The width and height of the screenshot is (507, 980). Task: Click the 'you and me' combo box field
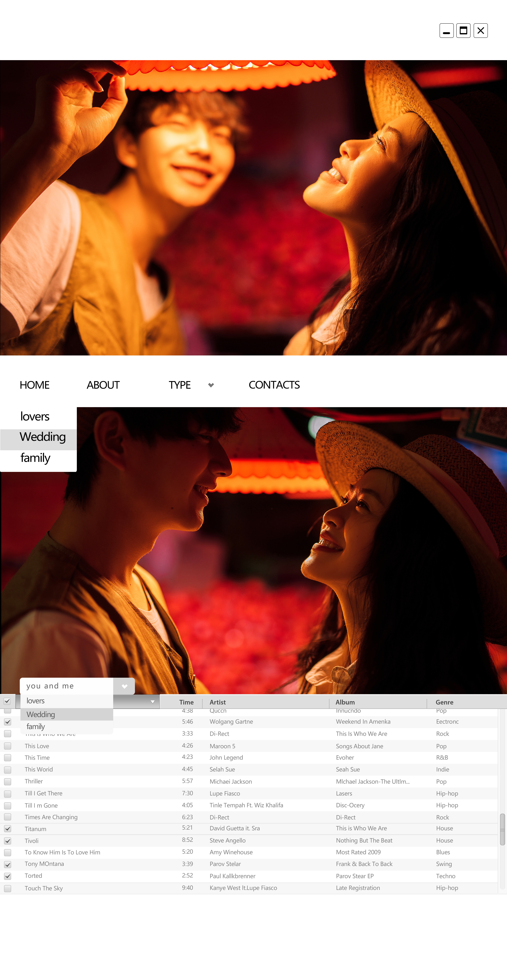pyautogui.click(x=67, y=686)
